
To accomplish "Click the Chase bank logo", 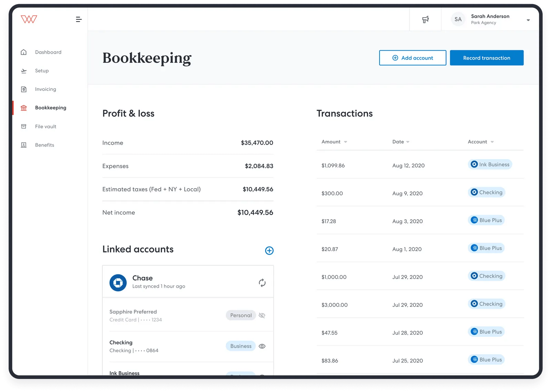I will pyautogui.click(x=118, y=283).
